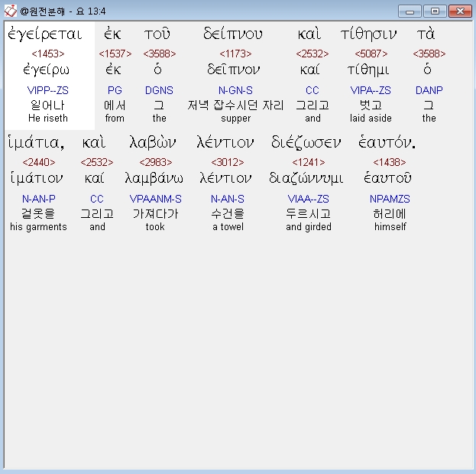Click Korean gloss 허리에
Viewport: 476px width, 474px height.
pyautogui.click(x=390, y=213)
